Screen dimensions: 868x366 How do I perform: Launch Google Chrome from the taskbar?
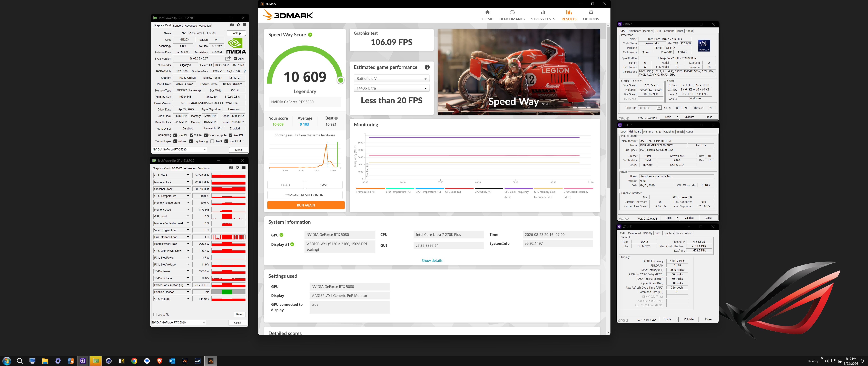pyautogui.click(x=134, y=361)
